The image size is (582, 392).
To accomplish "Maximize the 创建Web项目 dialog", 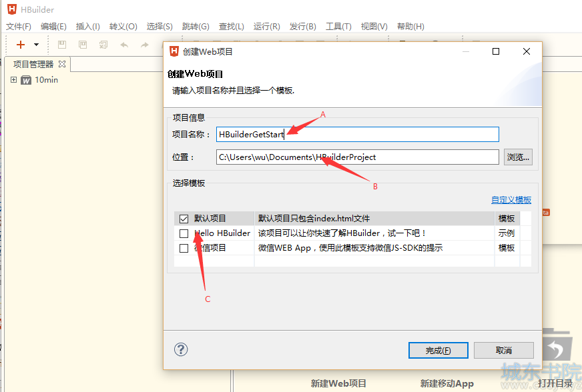I will [496, 51].
